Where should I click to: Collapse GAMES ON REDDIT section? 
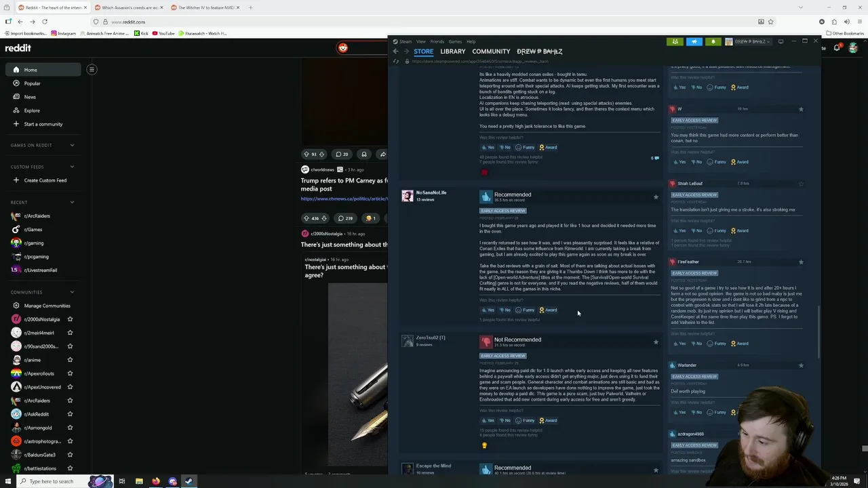coord(72,145)
